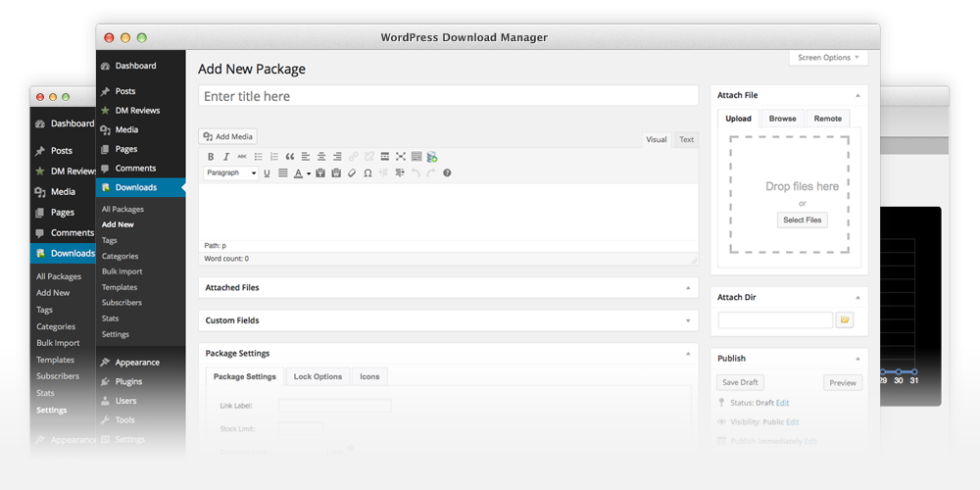This screenshot has height=490, width=980.
Task: Click the download manager shortcode database icon
Action: pyautogui.click(x=432, y=157)
